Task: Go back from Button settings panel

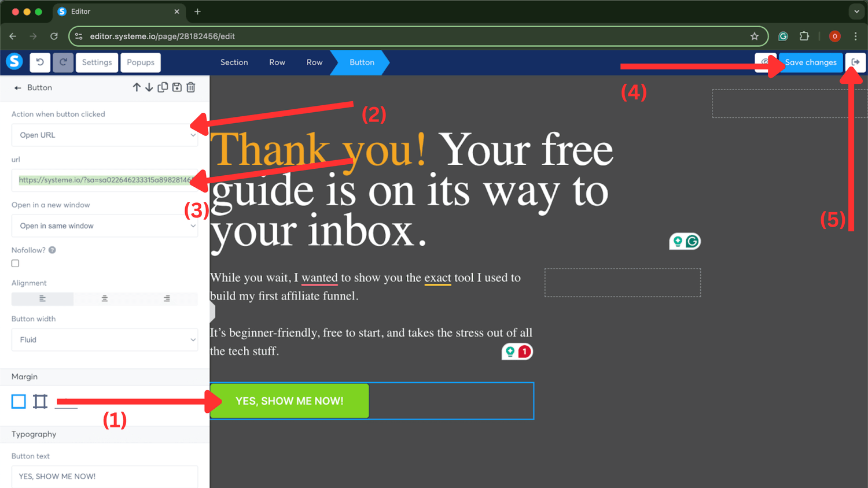Action: (x=17, y=88)
